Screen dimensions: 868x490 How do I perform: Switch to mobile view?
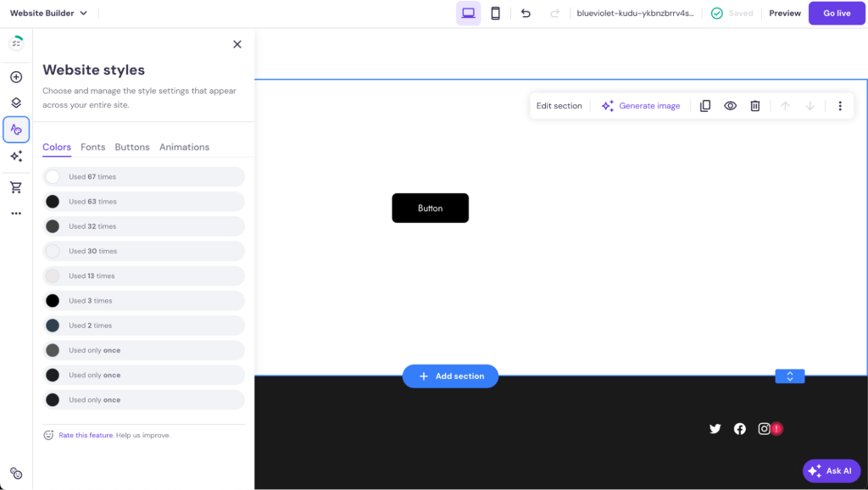point(495,13)
